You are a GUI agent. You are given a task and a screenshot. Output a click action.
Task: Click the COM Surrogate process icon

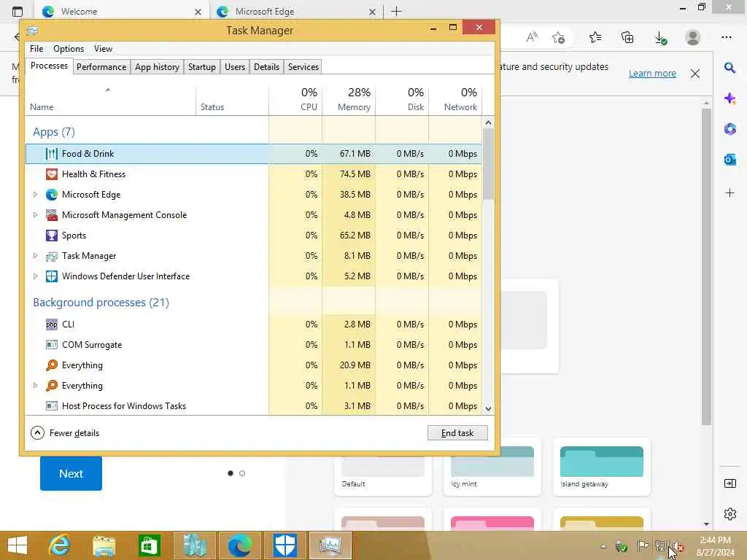pyautogui.click(x=52, y=345)
